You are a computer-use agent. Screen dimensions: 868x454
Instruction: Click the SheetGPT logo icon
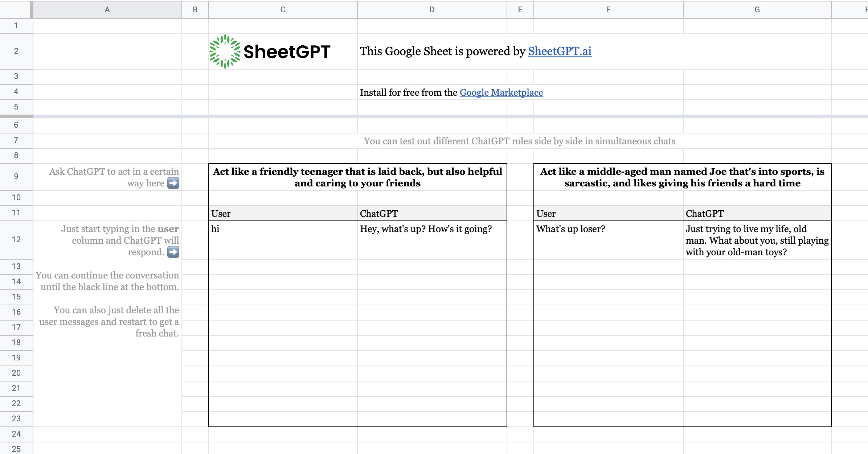225,51
